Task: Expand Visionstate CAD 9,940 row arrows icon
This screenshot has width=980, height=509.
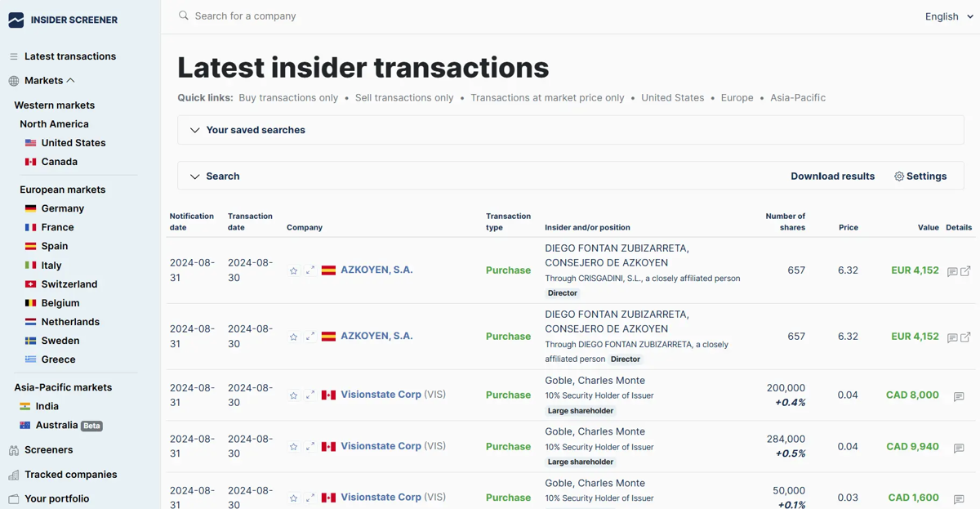Action: pos(310,447)
